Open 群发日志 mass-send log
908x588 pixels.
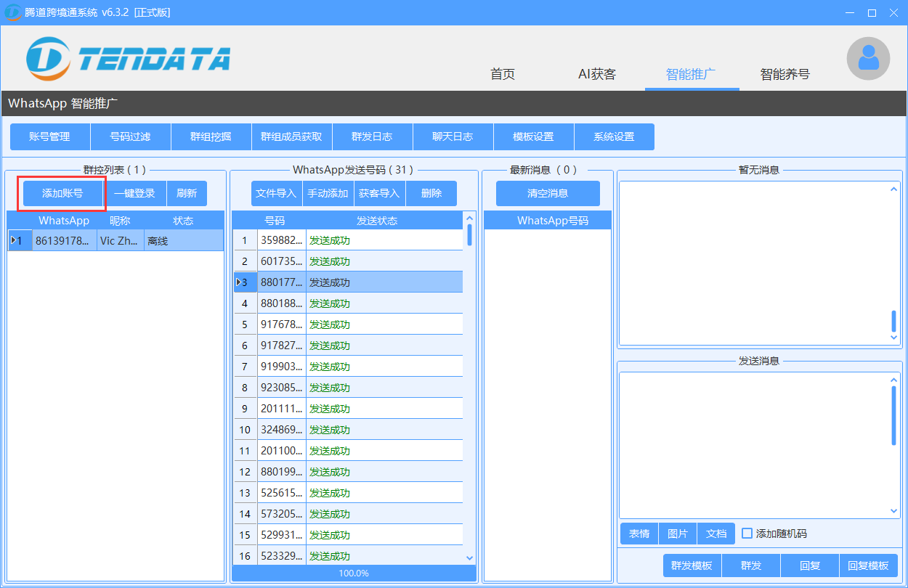[x=372, y=136]
